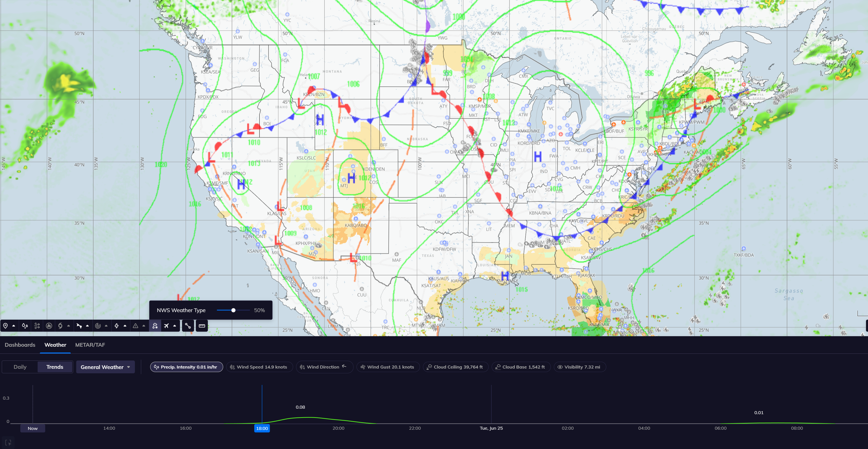Click the 18:00 timeline marker
Screen dimensions: 868x449
pyautogui.click(x=262, y=428)
